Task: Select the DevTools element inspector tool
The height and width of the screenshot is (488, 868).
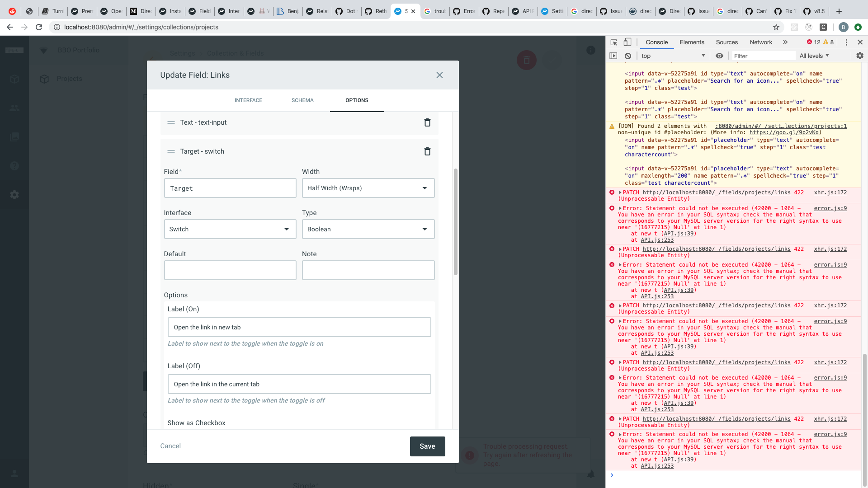Action: coord(613,42)
